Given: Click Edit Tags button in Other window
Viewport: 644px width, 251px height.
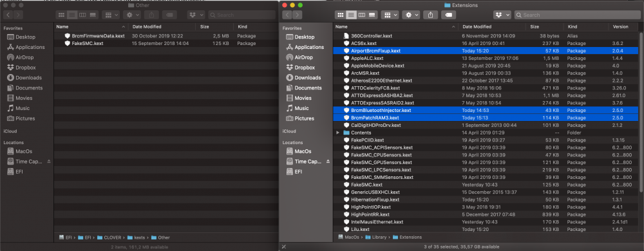Looking at the screenshot, I should 169,15.
